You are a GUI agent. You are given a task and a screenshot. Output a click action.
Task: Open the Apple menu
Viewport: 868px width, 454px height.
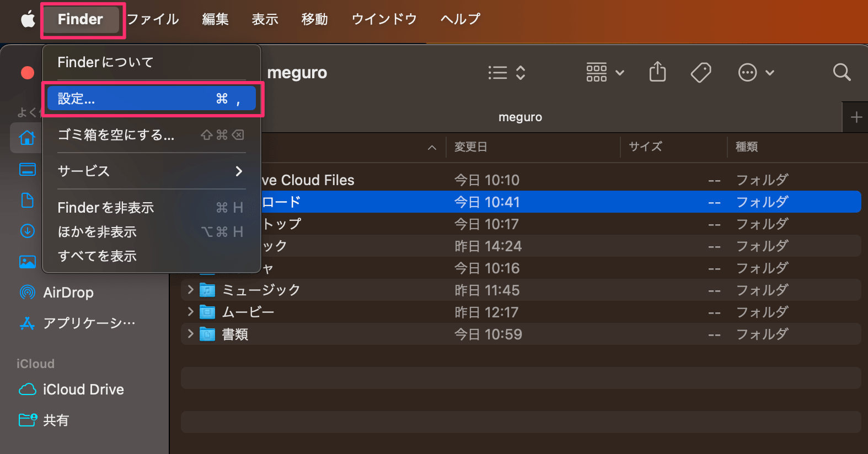coord(28,19)
